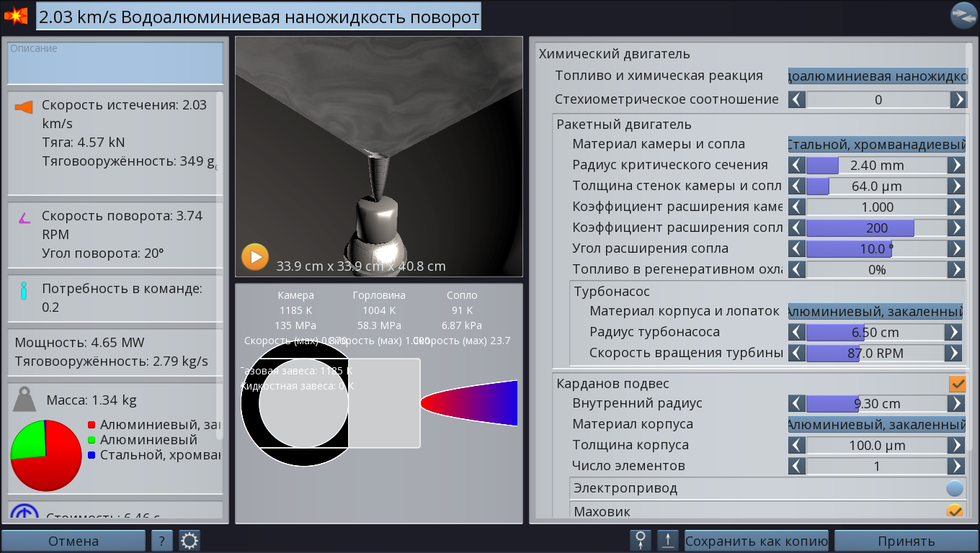Decrease Стехиометрическое соотношение with the left arrow
This screenshot has width=980, height=553.
coord(797,99)
